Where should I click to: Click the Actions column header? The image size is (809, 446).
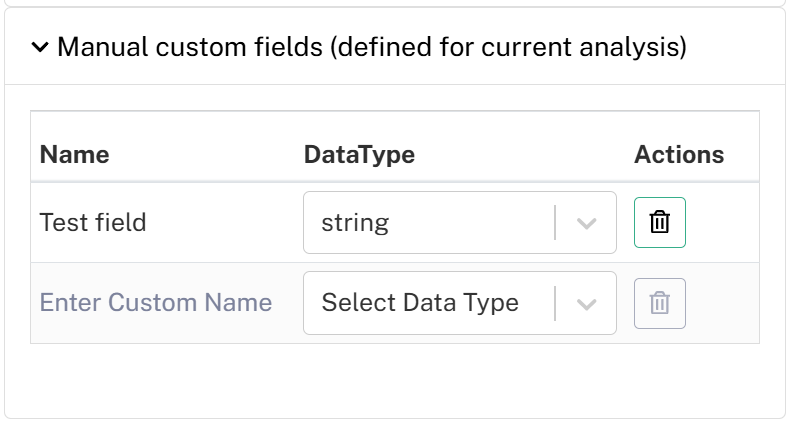[x=679, y=154]
